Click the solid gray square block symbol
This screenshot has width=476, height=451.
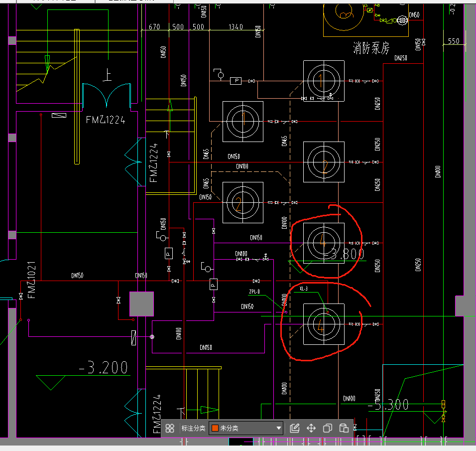[x=141, y=304]
